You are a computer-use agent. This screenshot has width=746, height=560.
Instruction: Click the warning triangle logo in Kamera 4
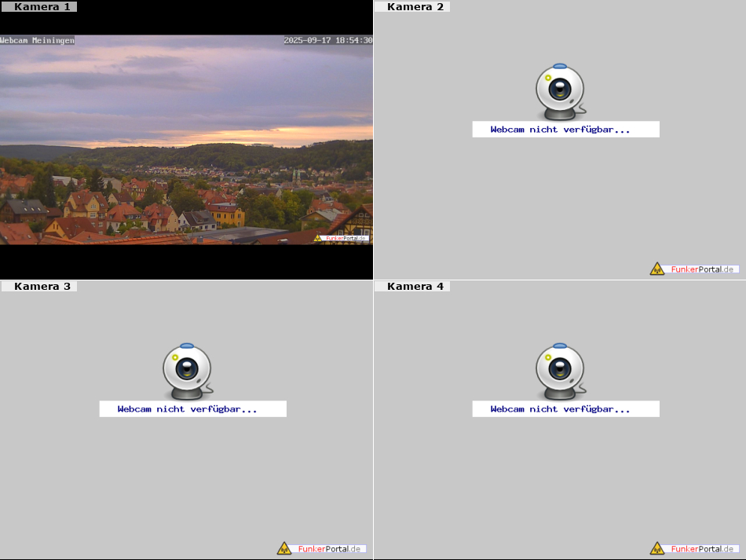657,549
